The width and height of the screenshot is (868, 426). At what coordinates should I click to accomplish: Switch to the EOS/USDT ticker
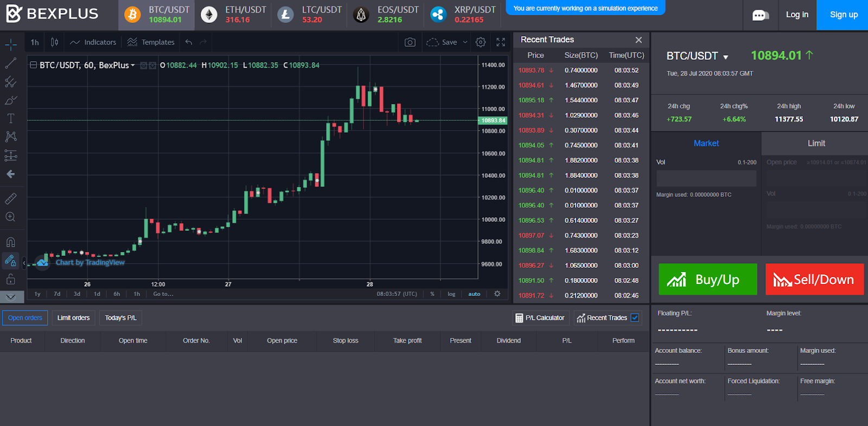pos(386,15)
